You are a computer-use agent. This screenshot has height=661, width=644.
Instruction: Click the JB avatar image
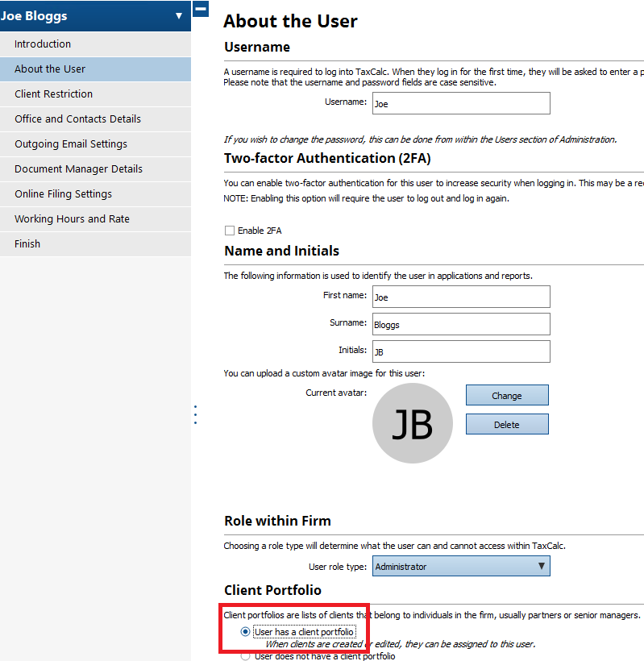pos(412,423)
